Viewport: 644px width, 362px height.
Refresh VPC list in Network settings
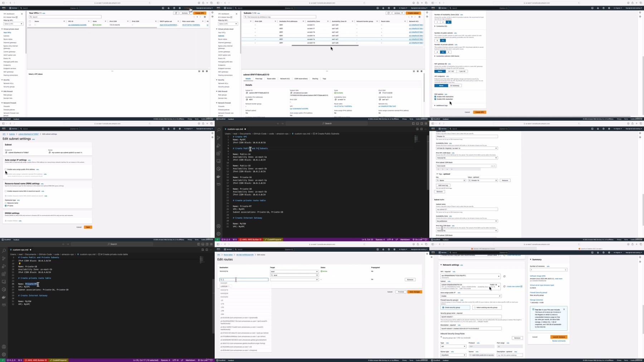[504, 276]
